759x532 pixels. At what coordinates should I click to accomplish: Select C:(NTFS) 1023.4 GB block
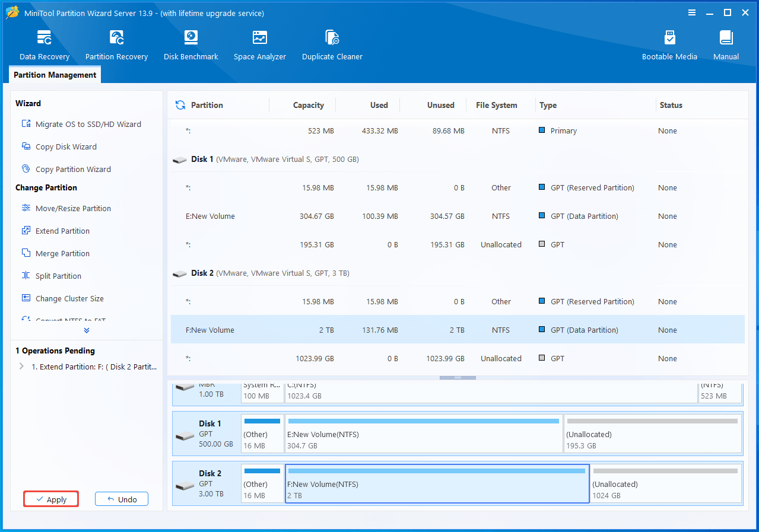pos(491,392)
